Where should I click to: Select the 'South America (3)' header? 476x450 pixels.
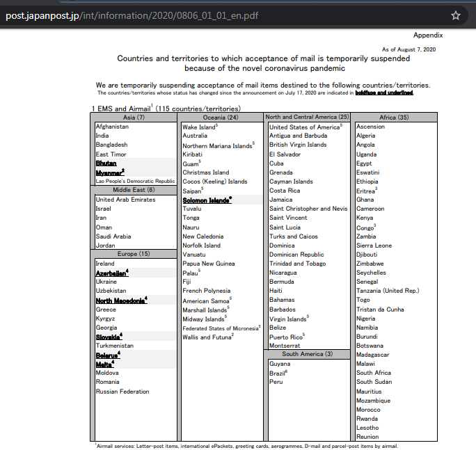[x=307, y=354]
